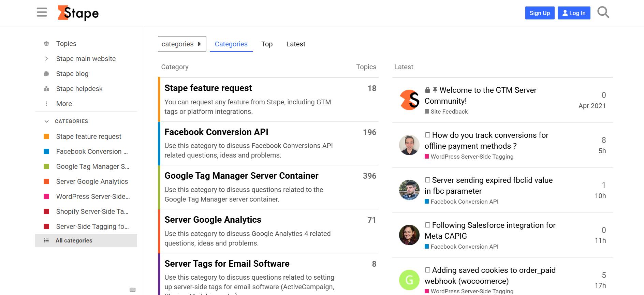Click the Stape blog badge icon

coord(46,74)
